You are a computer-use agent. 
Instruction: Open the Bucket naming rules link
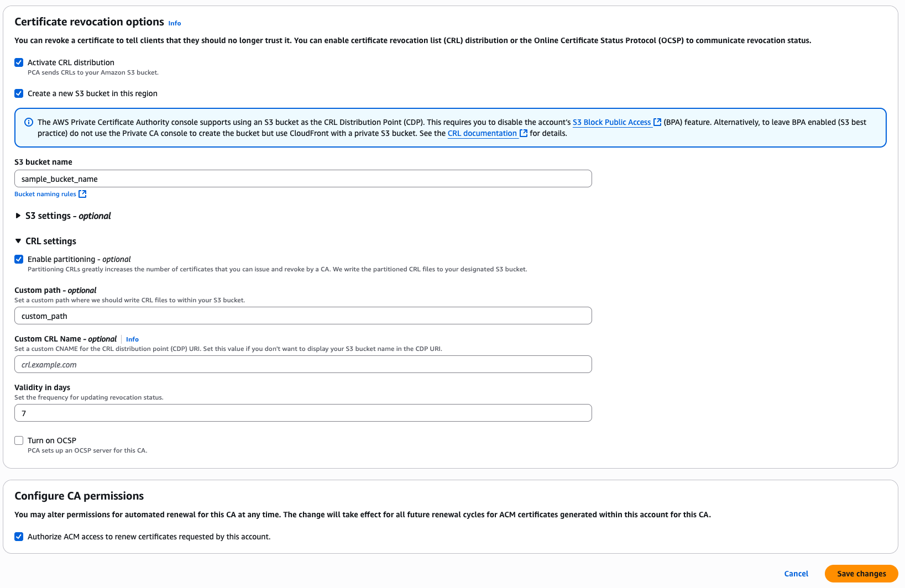pos(45,193)
